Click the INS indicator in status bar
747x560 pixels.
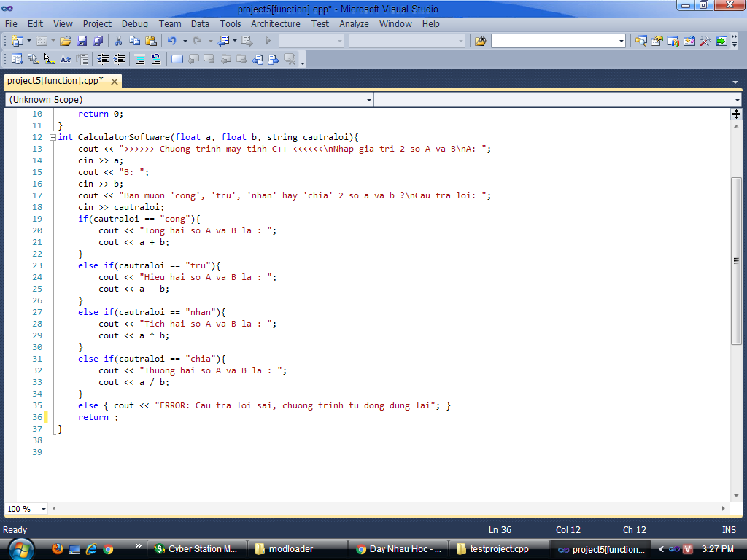tap(729, 530)
